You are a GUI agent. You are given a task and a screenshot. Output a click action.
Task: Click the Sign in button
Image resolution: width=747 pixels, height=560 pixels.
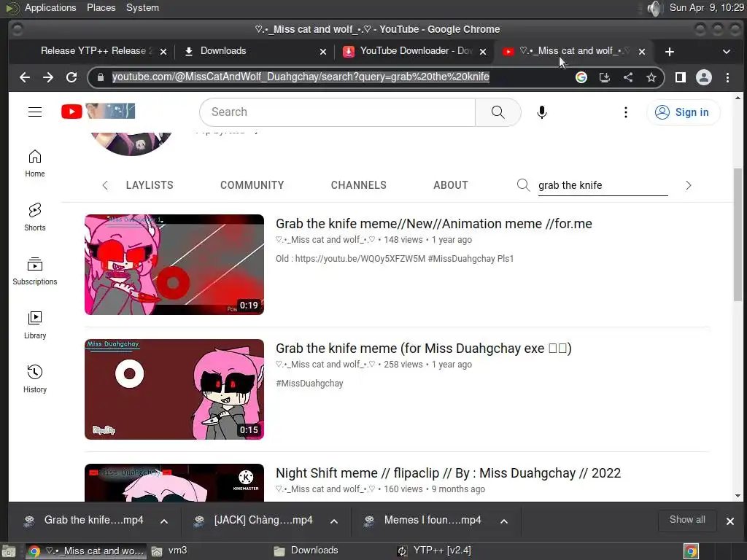(x=683, y=112)
